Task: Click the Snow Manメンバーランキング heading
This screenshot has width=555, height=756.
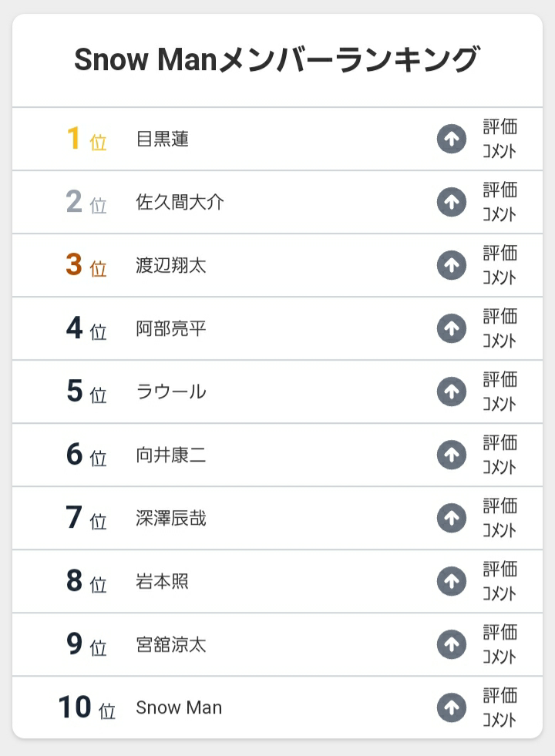Action: [x=277, y=59]
